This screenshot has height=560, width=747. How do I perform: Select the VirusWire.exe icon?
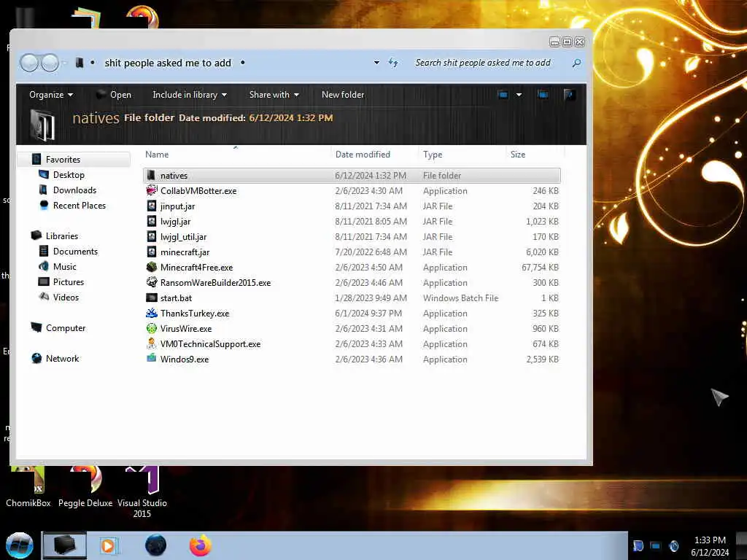[x=151, y=328]
